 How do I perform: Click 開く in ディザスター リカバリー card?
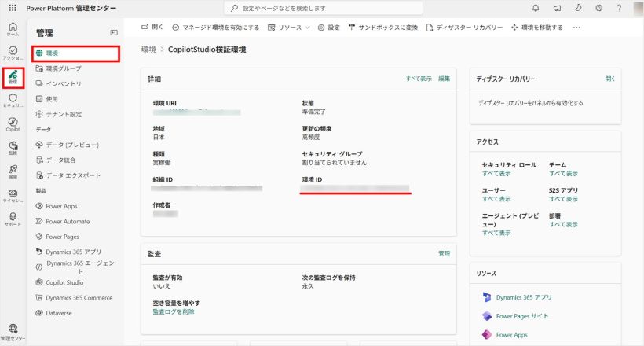point(610,79)
